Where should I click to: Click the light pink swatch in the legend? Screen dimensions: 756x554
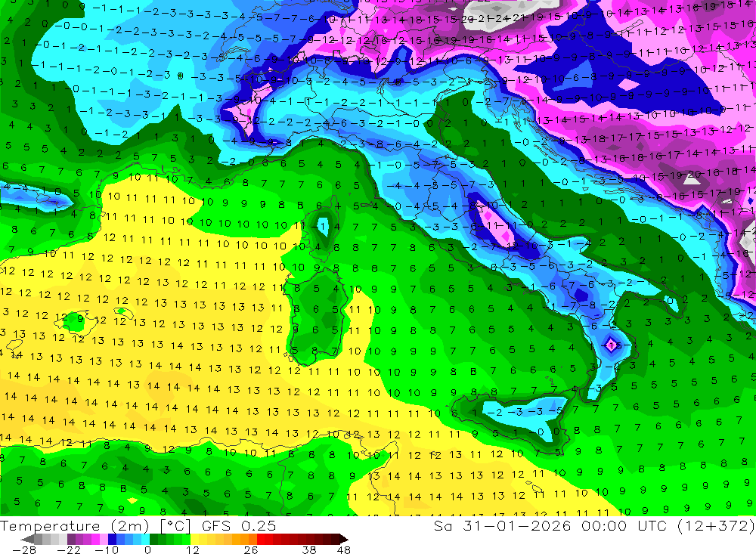coord(104,540)
